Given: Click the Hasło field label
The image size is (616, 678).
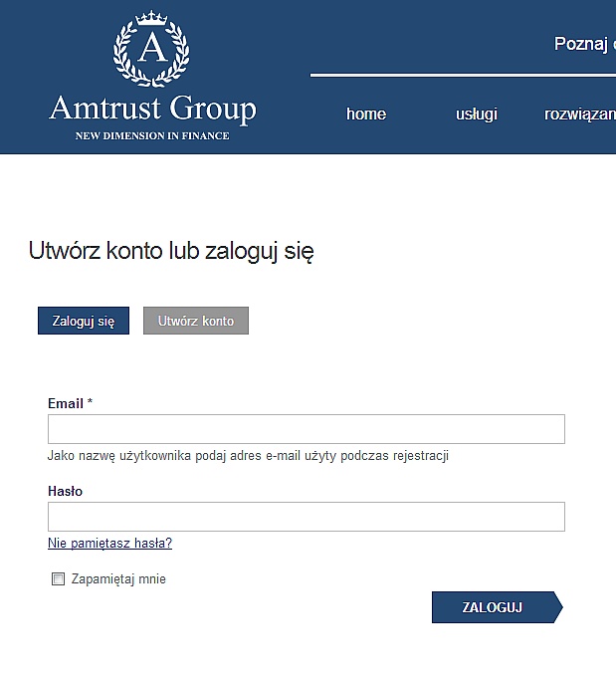Looking at the screenshot, I should [66, 491].
